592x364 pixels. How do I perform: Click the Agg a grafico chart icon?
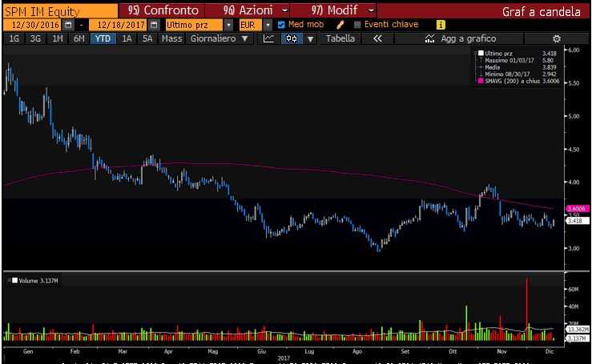[x=429, y=38]
